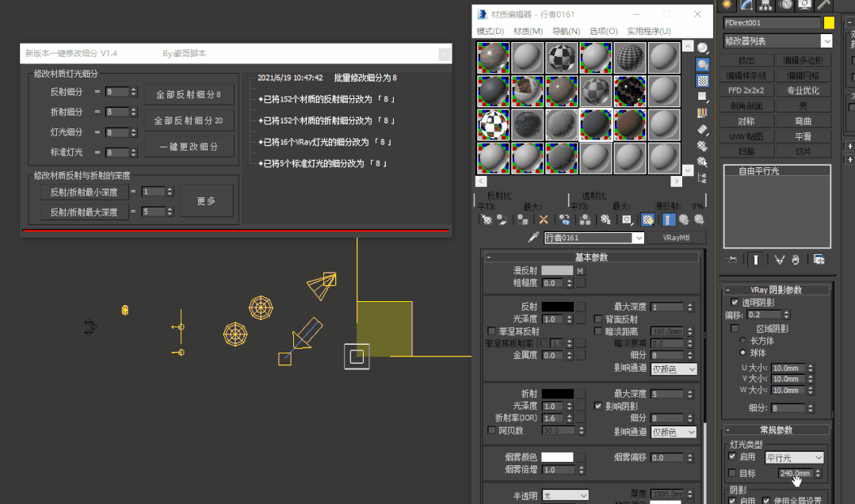Click the 一键更改细分 button
Viewport: 855px width, 504px height.
189,147
